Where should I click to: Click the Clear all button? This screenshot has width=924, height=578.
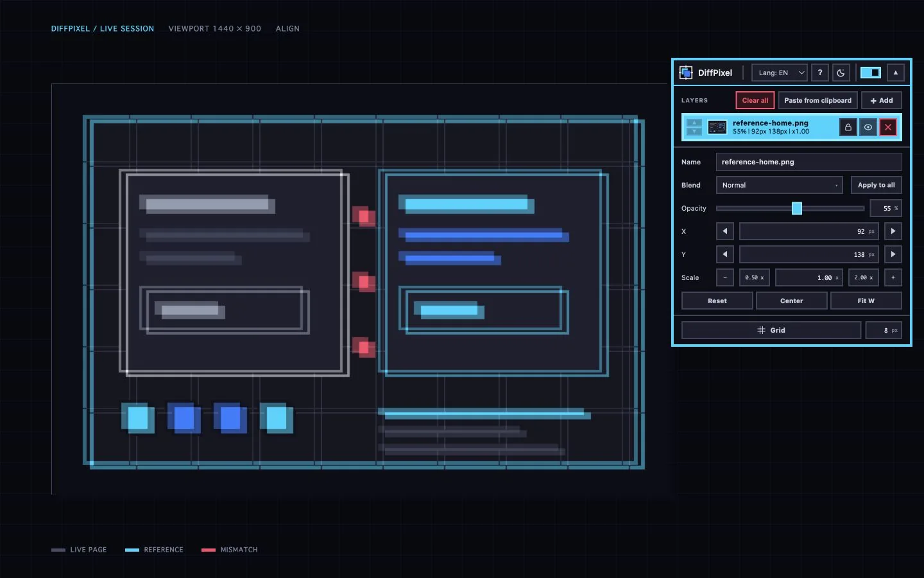[x=755, y=100]
